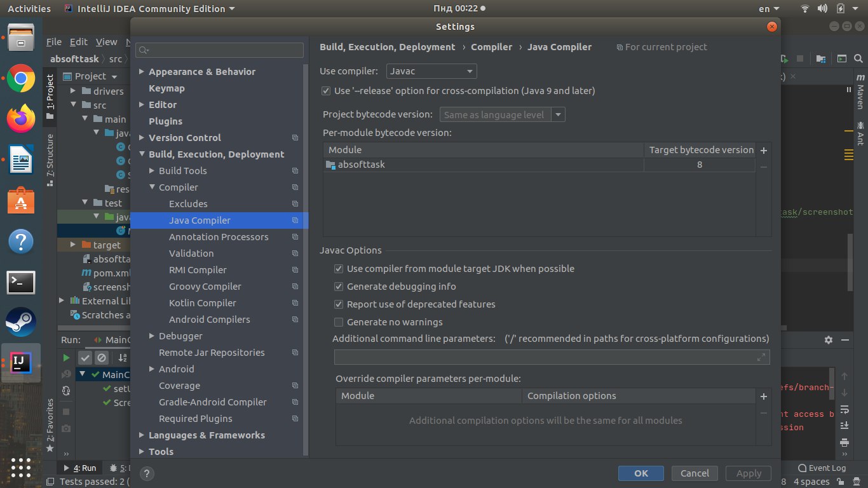Expand Tools settings group
Screen dimensions: 868x488
(x=142, y=452)
